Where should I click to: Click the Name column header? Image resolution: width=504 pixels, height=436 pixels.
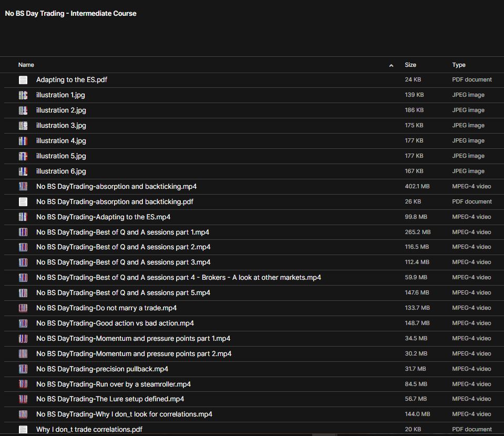point(26,65)
